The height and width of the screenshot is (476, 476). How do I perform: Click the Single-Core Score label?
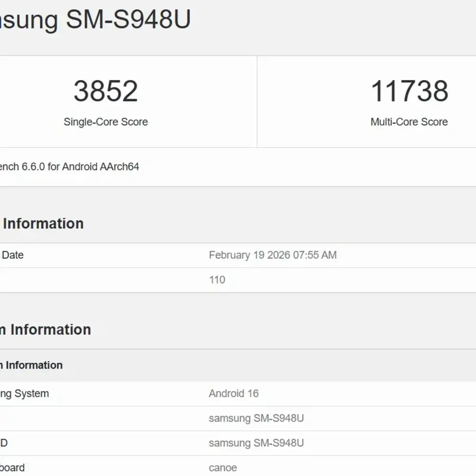[x=106, y=122]
